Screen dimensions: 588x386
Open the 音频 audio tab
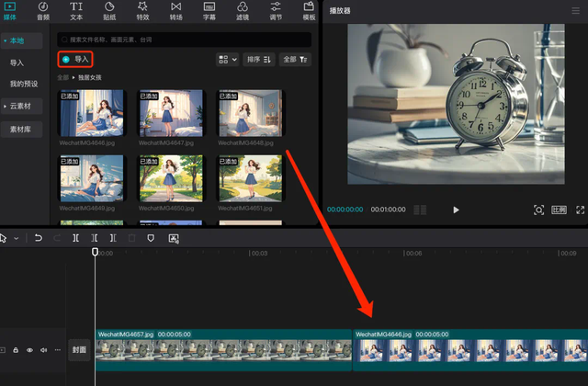pyautogui.click(x=43, y=11)
